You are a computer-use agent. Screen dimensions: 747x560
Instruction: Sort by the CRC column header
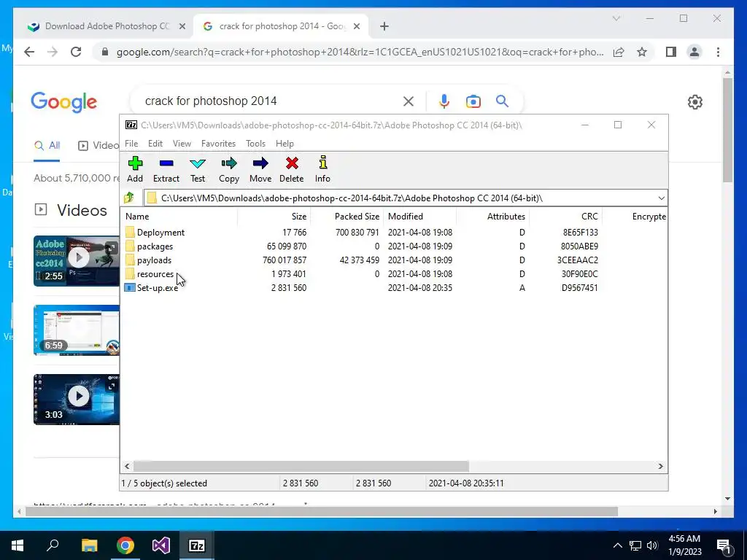click(566, 216)
